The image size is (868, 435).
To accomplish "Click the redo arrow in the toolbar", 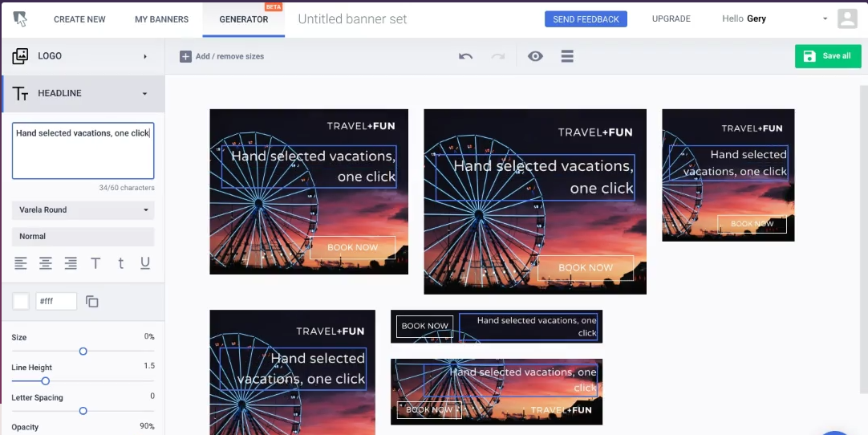I will pyautogui.click(x=498, y=56).
